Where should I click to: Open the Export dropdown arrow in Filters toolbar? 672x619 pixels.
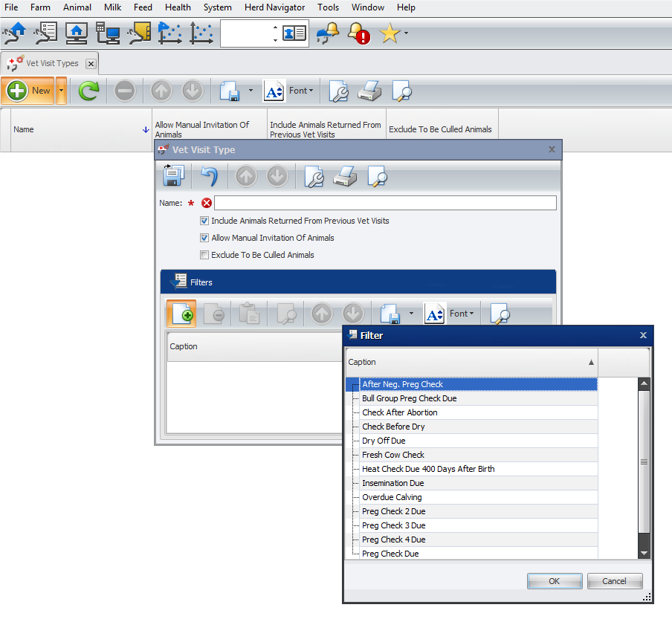pyautogui.click(x=411, y=313)
